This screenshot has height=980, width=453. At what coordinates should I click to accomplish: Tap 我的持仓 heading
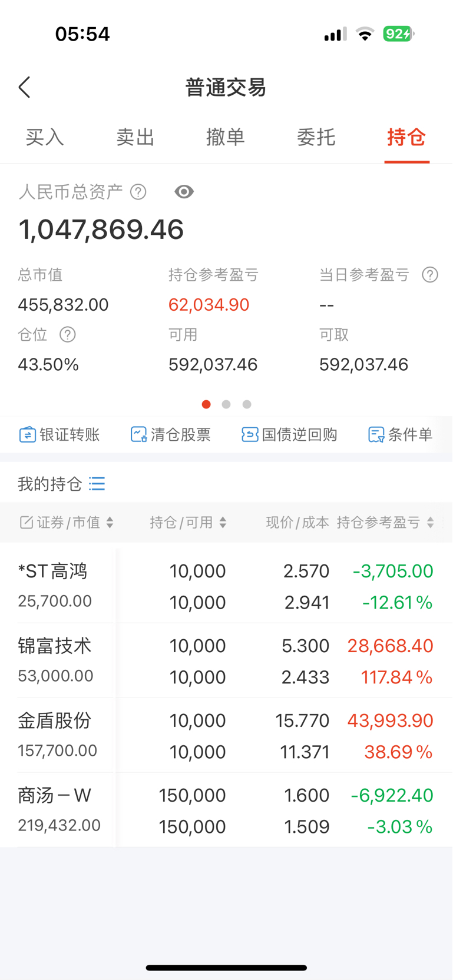coord(50,484)
